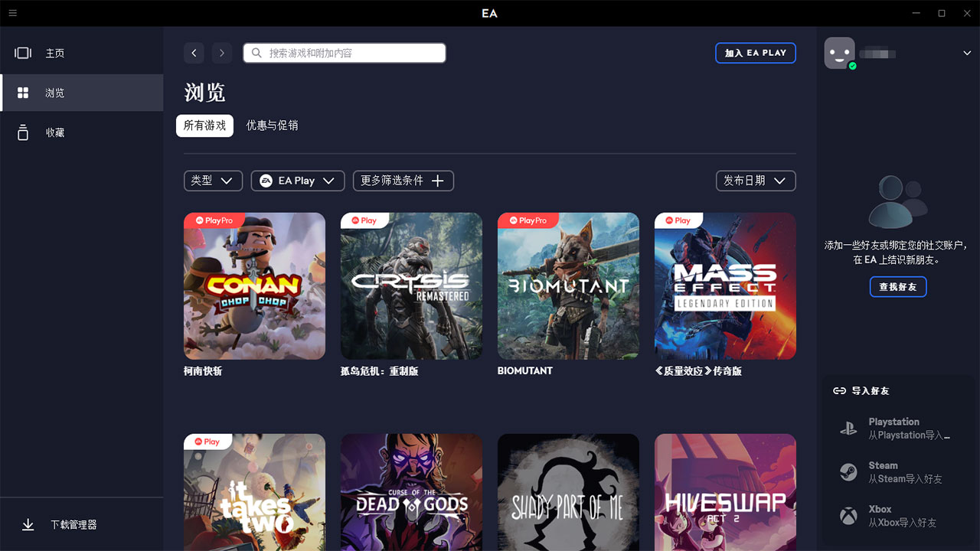This screenshot has width=980, height=551.
Task: Import friends from Xbox
Action: (x=897, y=516)
